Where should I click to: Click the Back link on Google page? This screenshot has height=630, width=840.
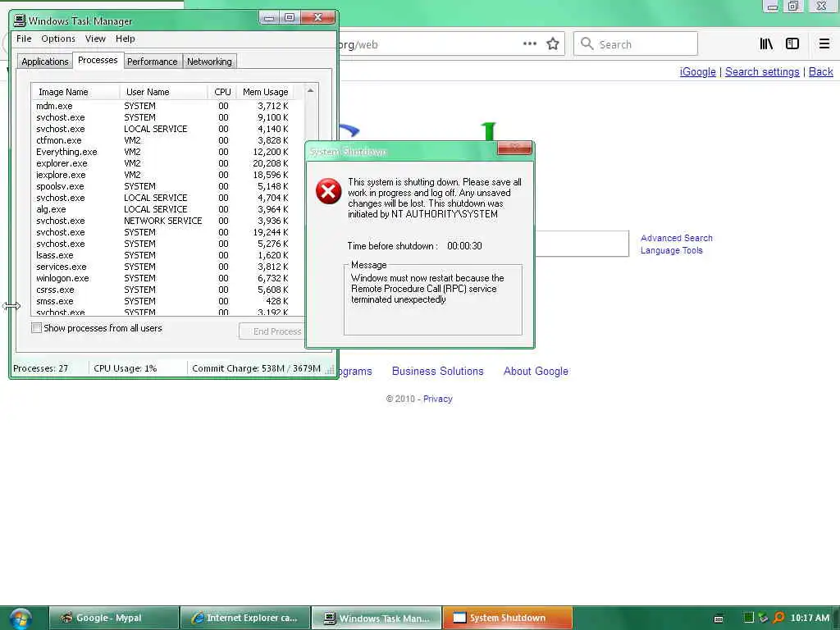point(820,72)
